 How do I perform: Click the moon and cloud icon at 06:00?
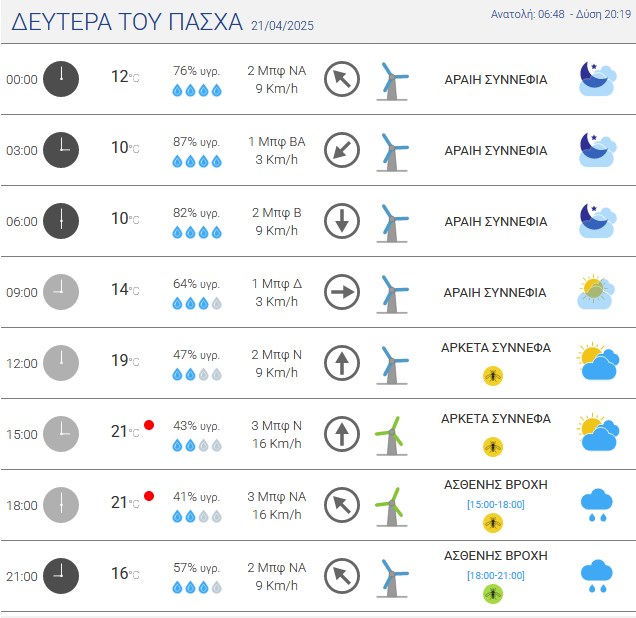click(x=597, y=221)
